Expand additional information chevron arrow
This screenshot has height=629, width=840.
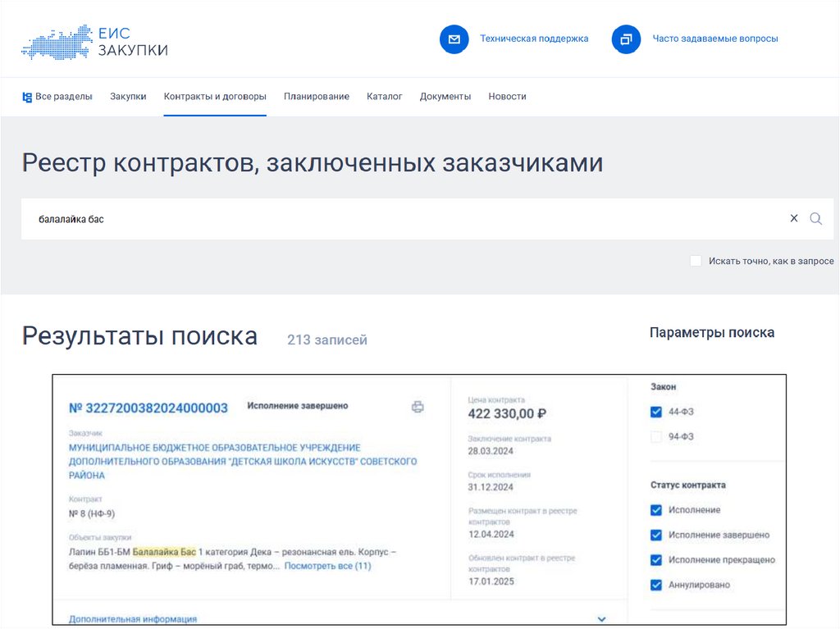[x=601, y=619]
